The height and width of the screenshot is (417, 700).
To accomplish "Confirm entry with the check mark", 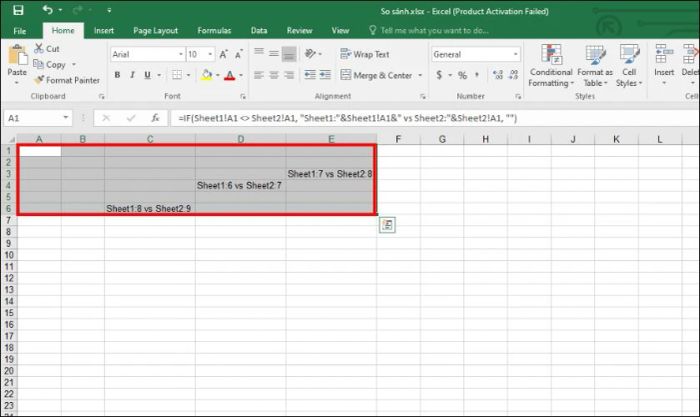I will [131, 118].
